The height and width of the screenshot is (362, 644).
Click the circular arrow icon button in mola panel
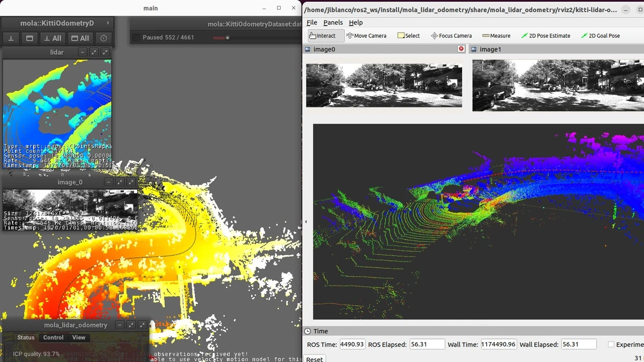(x=104, y=38)
